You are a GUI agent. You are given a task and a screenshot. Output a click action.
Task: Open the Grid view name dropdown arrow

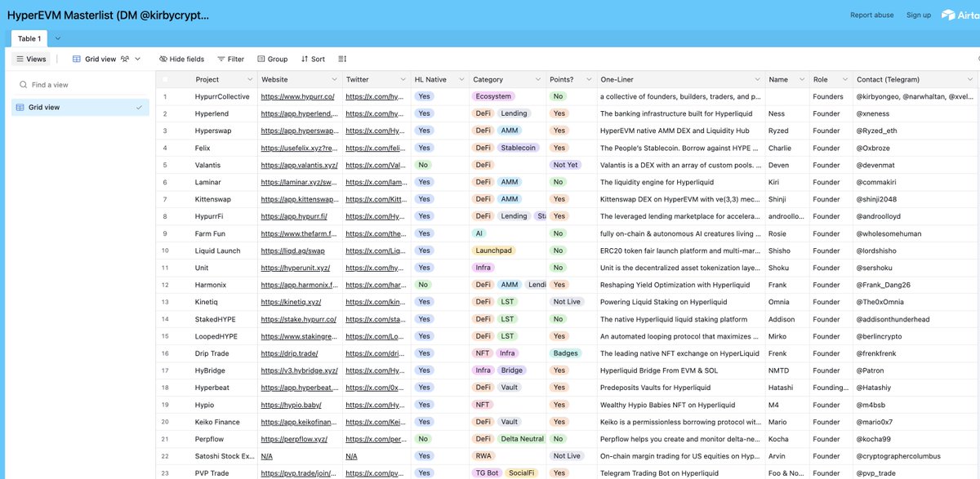pos(138,59)
